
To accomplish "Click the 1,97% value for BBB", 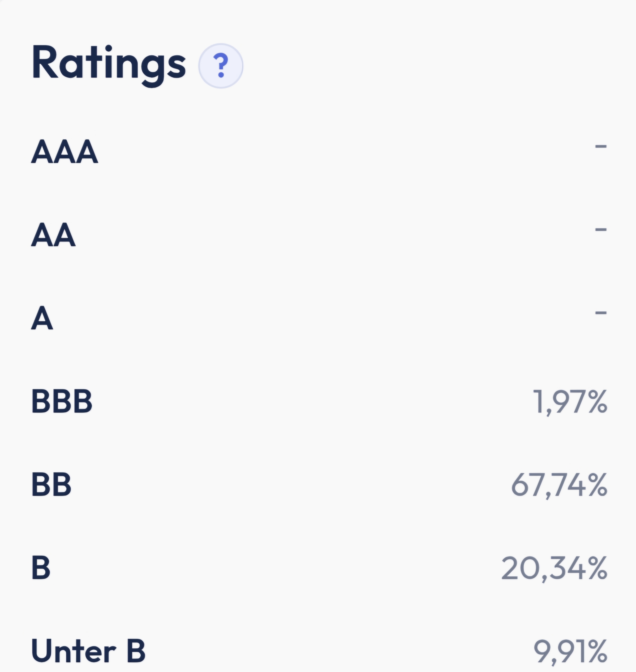I will [x=570, y=402].
